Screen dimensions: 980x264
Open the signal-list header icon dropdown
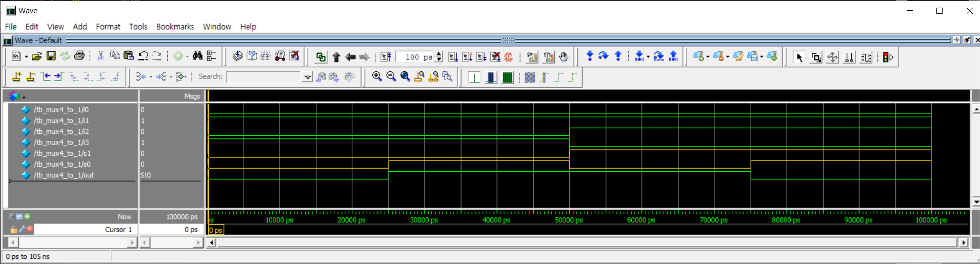24,97
